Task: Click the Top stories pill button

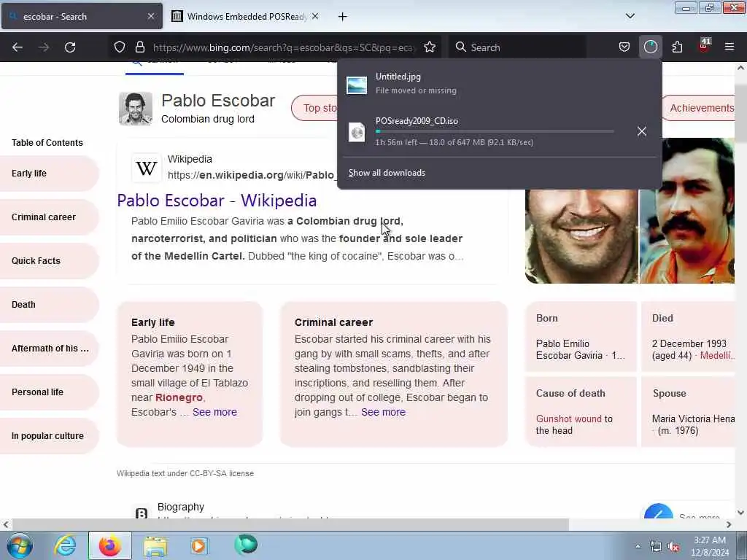Action: tap(315, 108)
